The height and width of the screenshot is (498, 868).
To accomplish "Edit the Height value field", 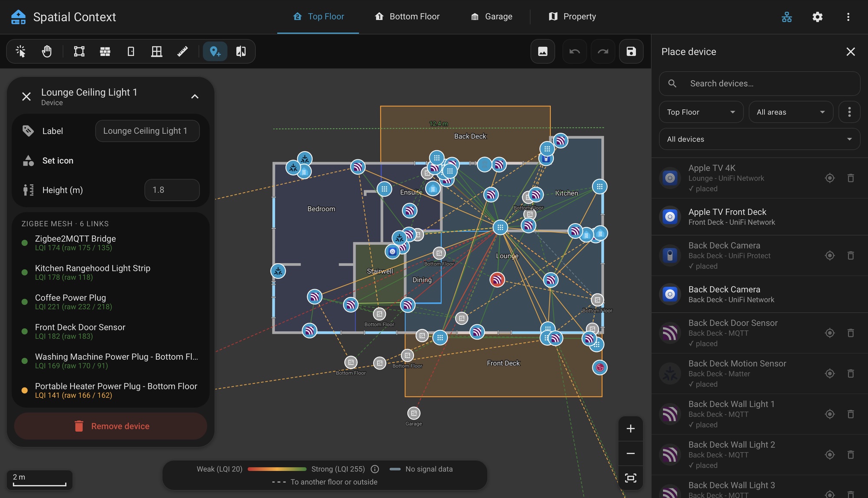I will click(x=172, y=190).
